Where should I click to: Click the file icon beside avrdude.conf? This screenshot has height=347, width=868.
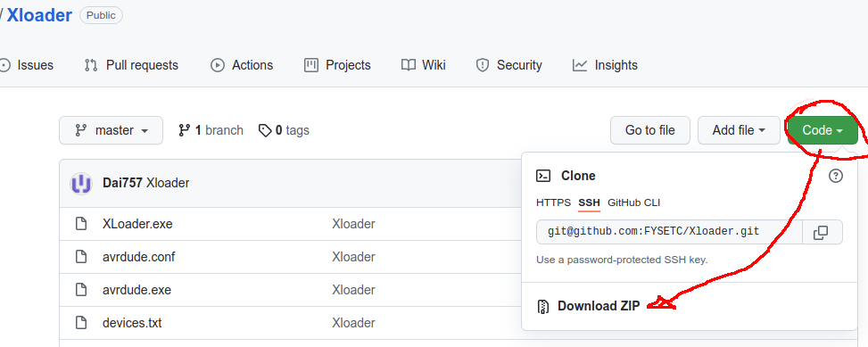click(81, 257)
